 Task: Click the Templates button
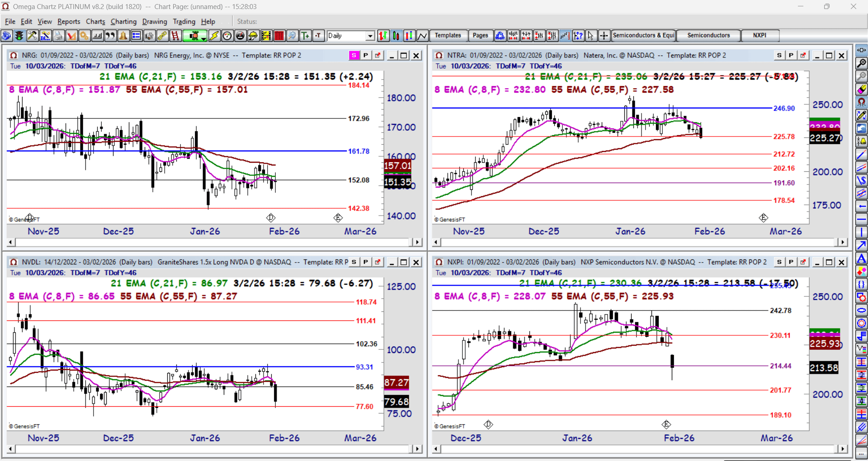[448, 36]
